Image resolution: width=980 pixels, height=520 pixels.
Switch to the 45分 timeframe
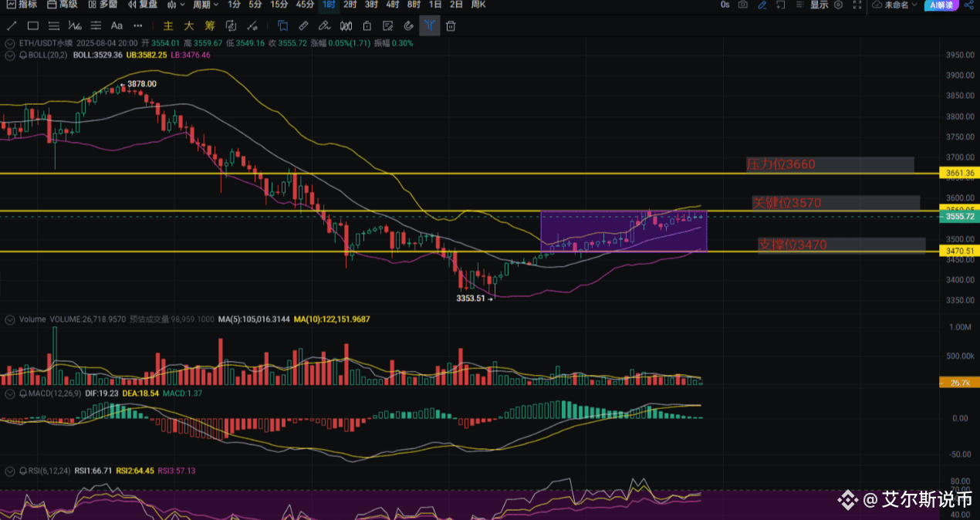(x=305, y=5)
